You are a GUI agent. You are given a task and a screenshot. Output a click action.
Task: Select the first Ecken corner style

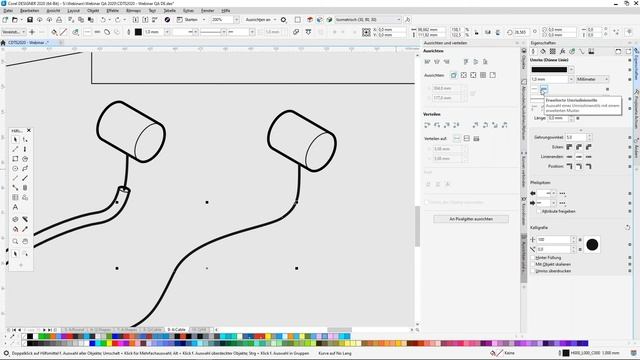click(569, 147)
